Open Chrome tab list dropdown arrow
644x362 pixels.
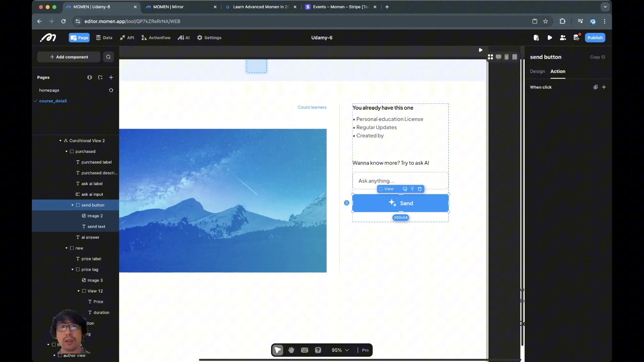(x=605, y=7)
